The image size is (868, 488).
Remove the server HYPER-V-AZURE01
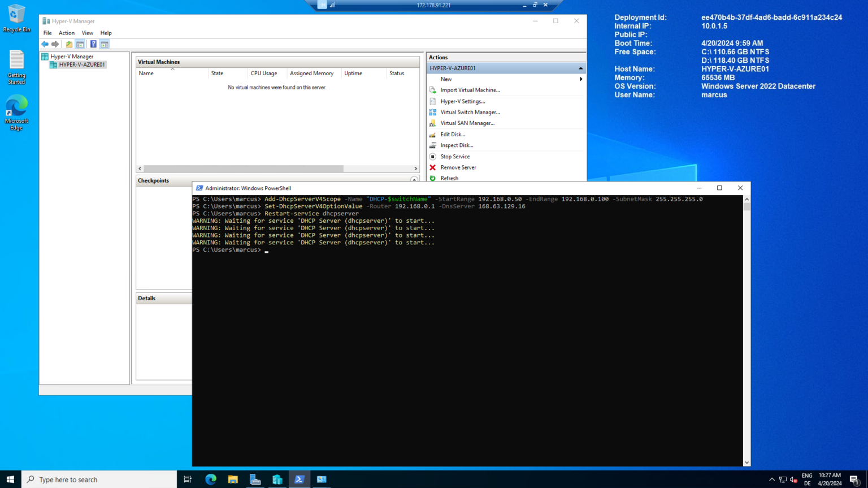(459, 167)
